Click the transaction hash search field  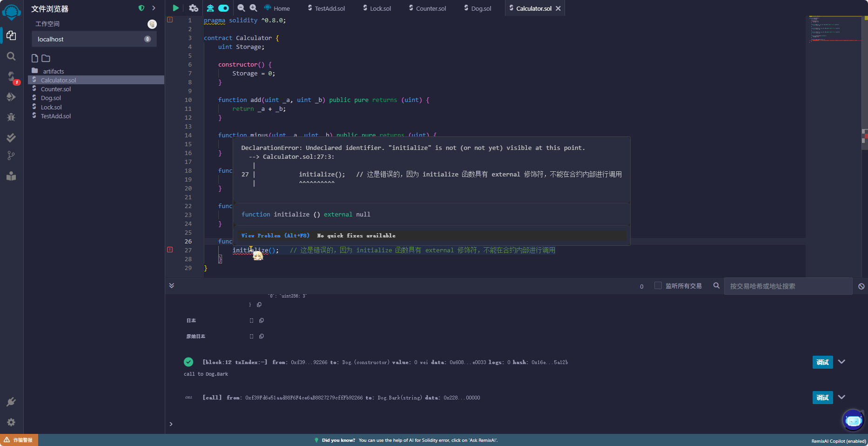point(787,286)
